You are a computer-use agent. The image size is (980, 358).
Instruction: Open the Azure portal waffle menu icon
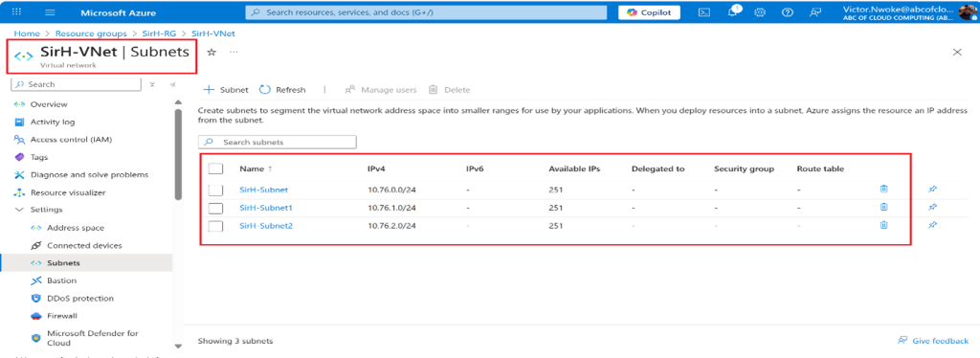point(17,12)
